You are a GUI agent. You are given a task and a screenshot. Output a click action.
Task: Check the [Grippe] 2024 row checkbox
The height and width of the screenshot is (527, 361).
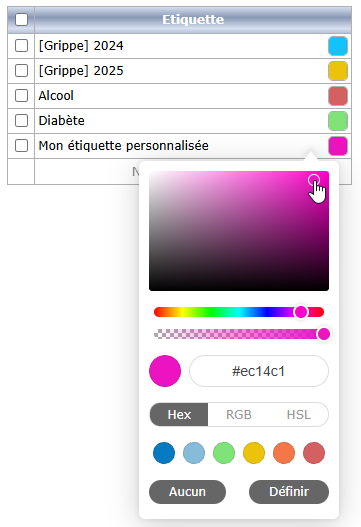[x=21, y=45]
